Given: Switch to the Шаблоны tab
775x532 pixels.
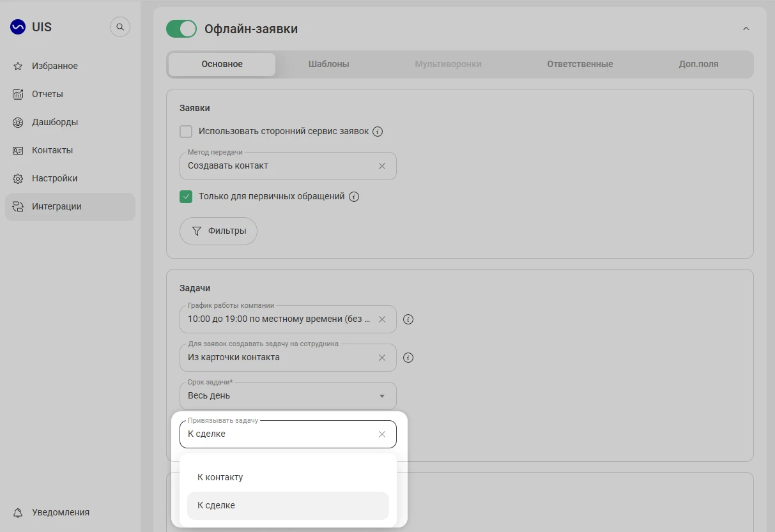Looking at the screenshot, I should [329, 65].
